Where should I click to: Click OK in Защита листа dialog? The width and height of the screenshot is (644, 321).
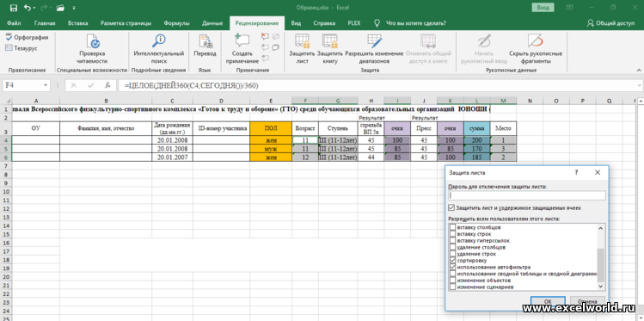(x=548, y=301)
